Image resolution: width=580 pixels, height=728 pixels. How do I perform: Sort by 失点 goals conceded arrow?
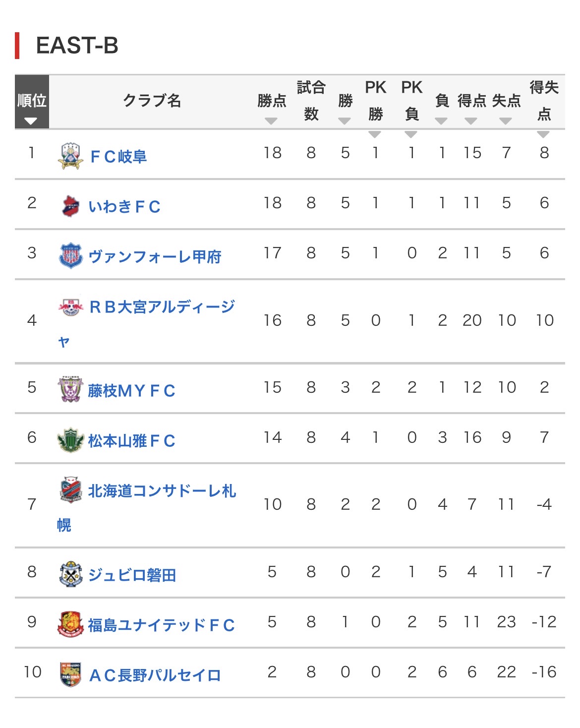point(506,121)
